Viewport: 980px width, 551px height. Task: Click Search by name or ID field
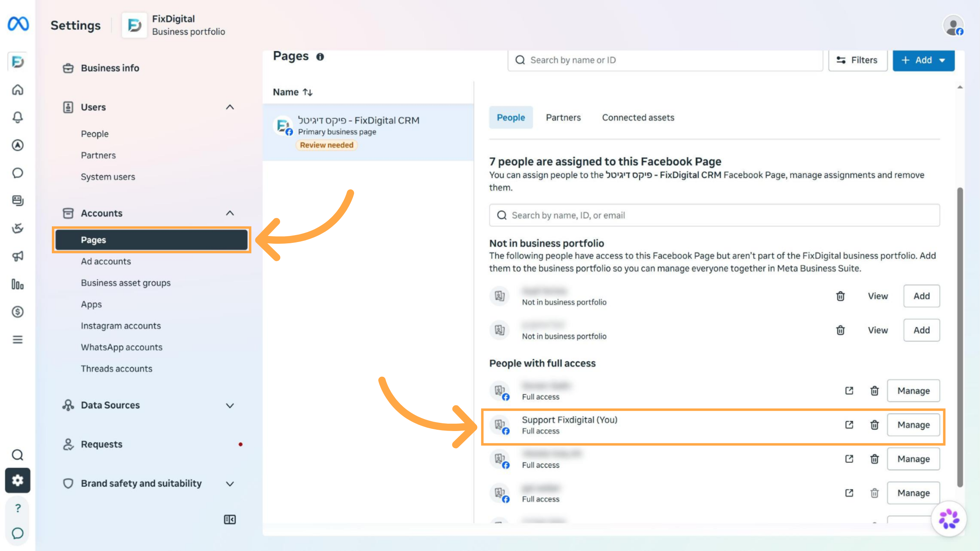pos(665,60)
